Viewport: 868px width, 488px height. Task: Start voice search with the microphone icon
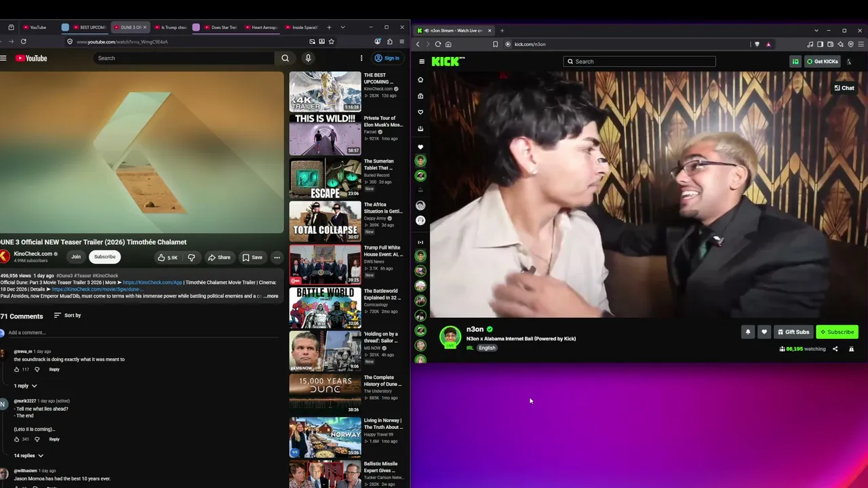point(308,58)
